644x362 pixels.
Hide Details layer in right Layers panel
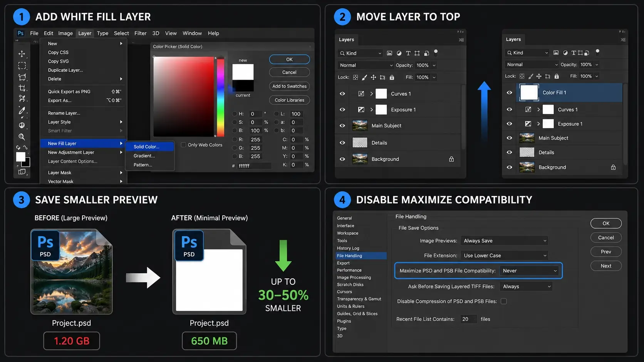pos(510,152)
